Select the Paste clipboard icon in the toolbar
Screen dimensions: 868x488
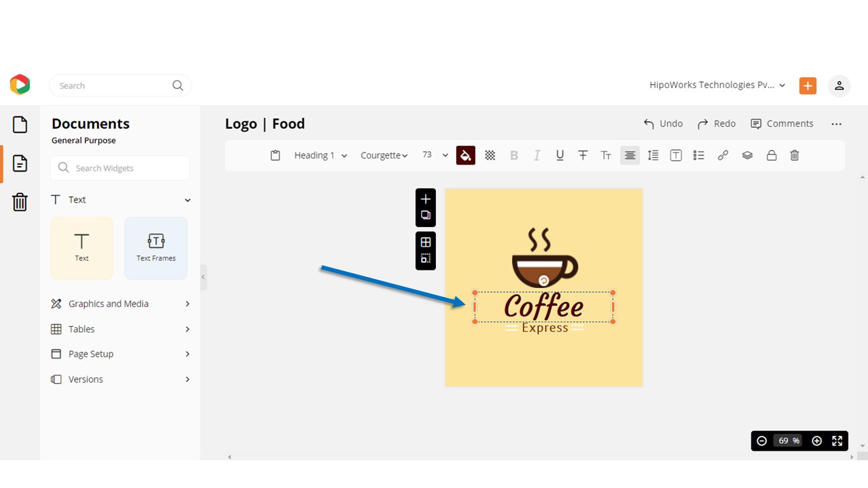click(275, 155)
